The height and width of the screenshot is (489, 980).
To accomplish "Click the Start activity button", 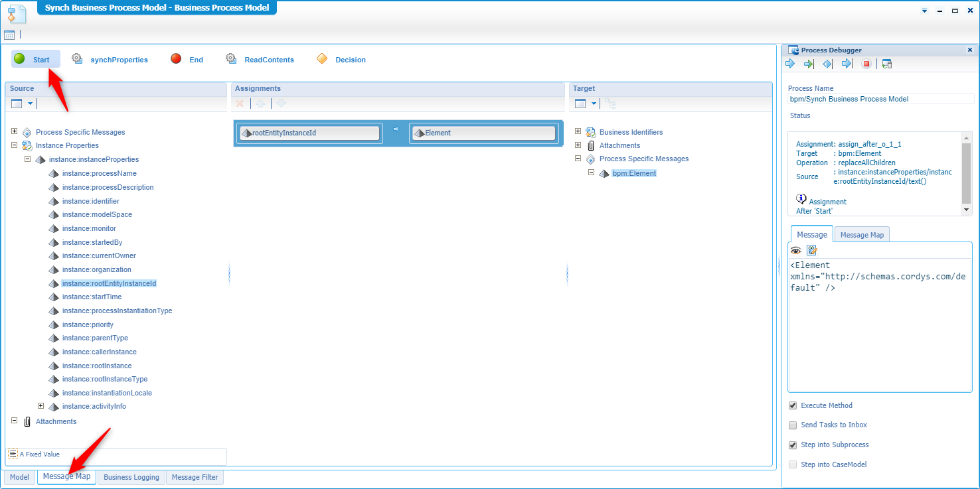I will pyautogui.click(x=36, y=59).
